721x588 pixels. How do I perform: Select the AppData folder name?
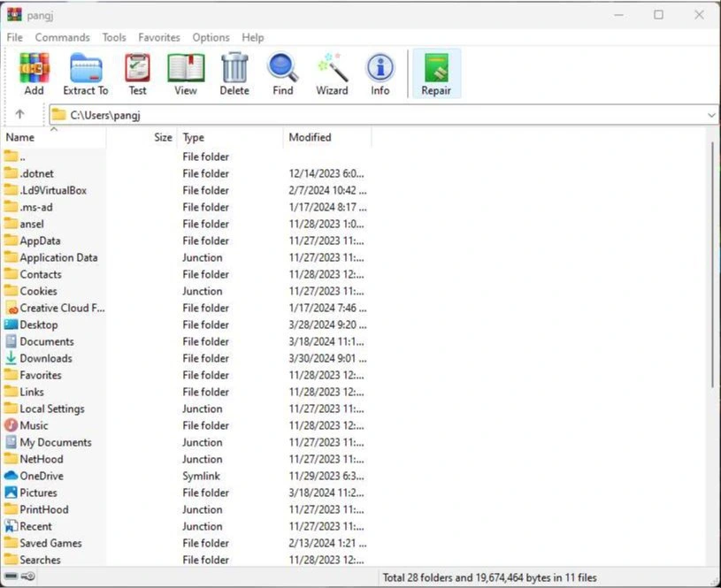coord(40,241)
